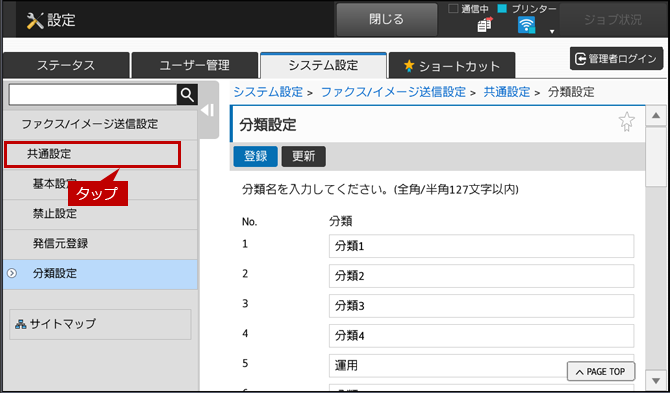Select the システム設定 tab
The image size is (670, 393).
[x=323, y=65]
